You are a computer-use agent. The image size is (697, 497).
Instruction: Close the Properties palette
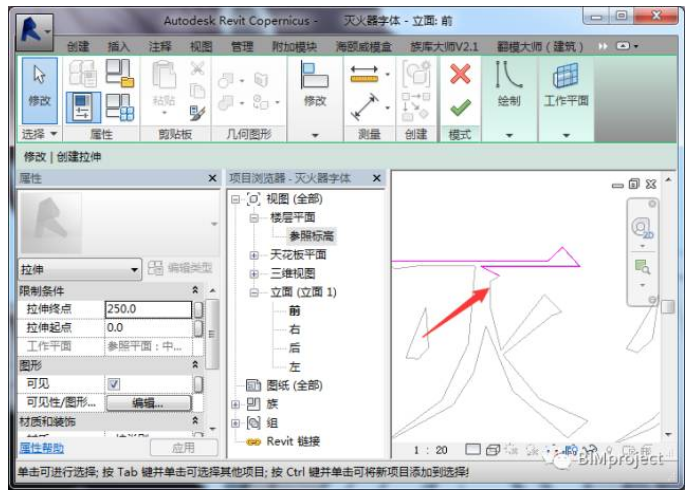coord(212,179)
